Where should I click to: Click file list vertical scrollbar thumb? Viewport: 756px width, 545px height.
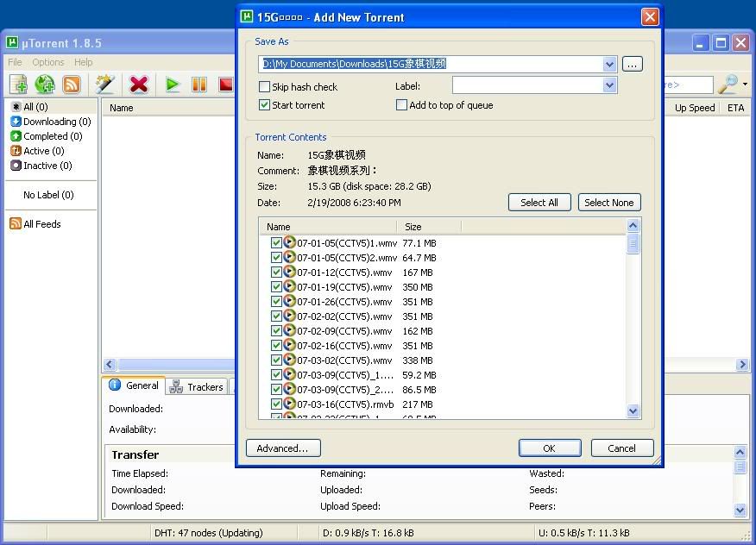click(633, 243)
